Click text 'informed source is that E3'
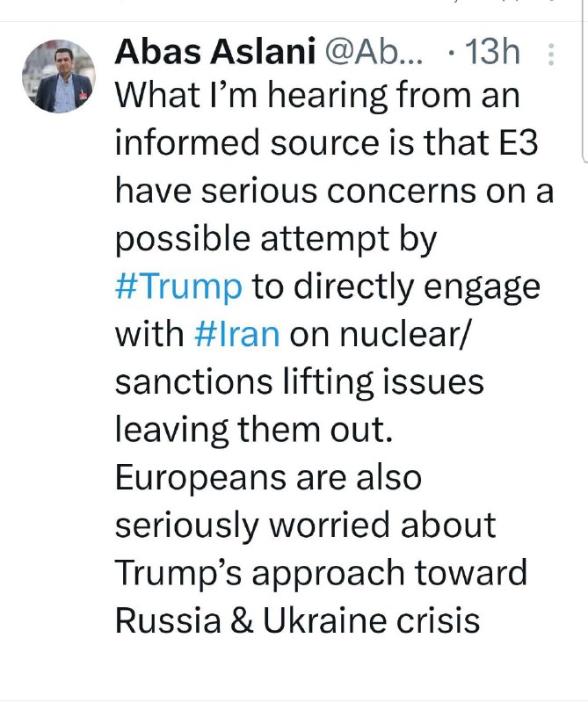 pos(326,143)
